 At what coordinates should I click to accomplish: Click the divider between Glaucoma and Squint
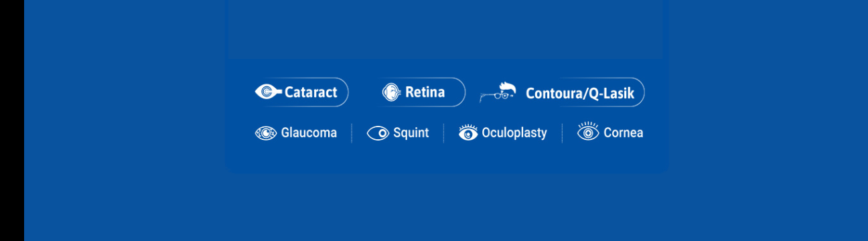coord(352,133)
